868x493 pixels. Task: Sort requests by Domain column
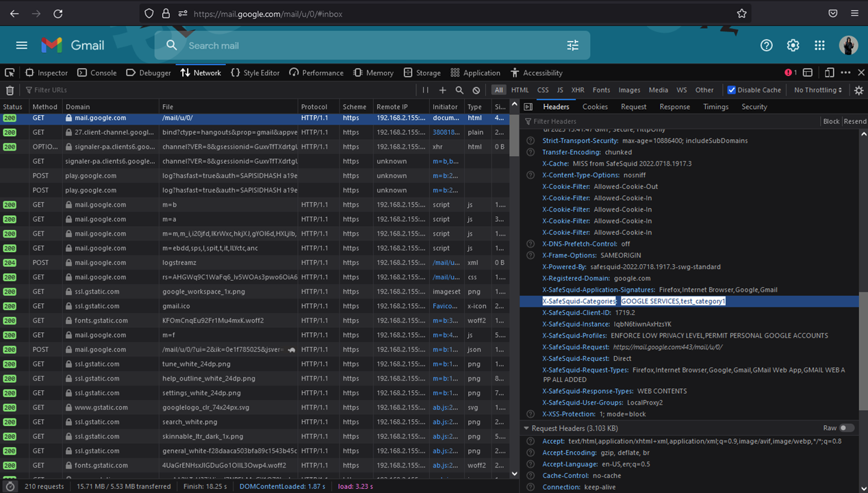(110, 107)
